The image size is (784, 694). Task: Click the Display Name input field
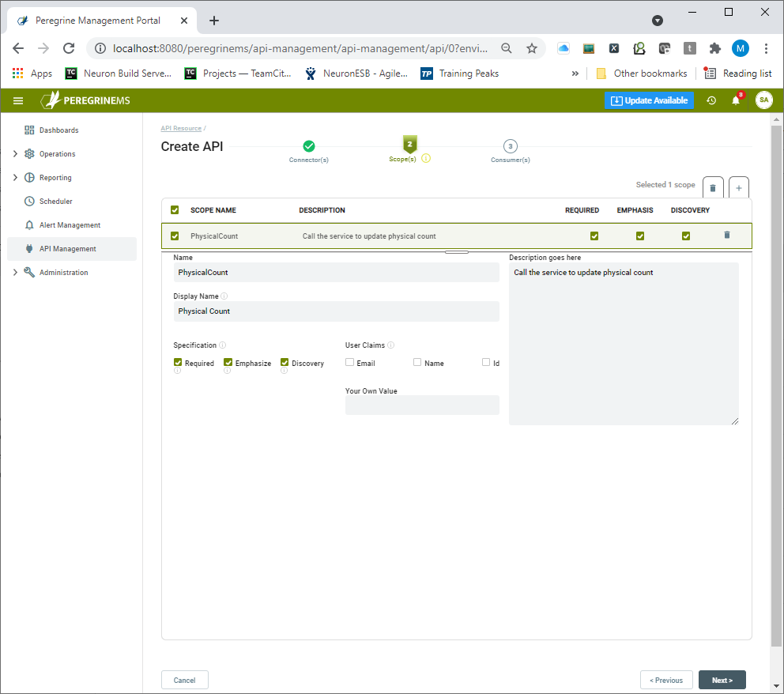pos(336,311)
